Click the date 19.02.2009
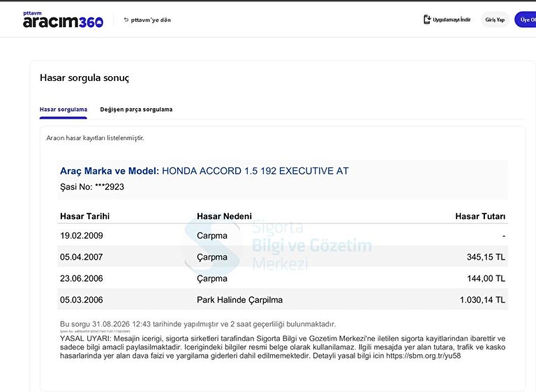This screenshot has height=392, width=536. 82,236
